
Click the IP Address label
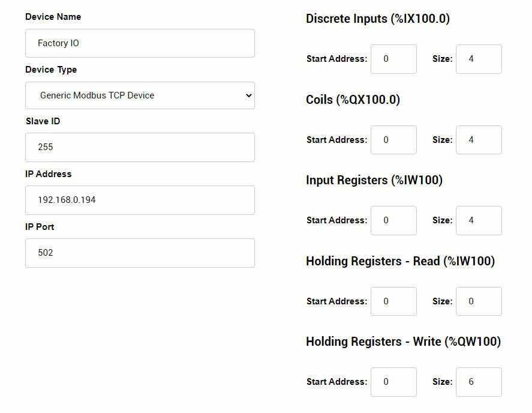pyautogui.click(x=49, y=174)
